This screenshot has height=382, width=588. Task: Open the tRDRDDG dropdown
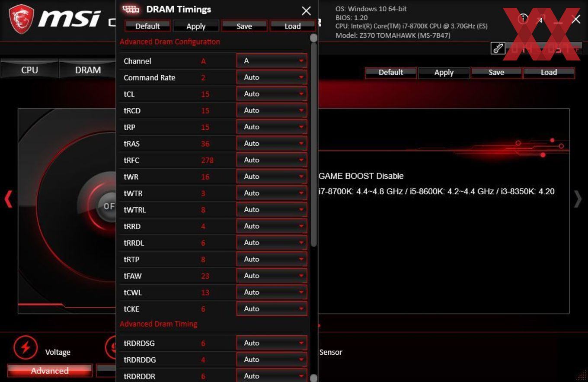tap(272, 360)
